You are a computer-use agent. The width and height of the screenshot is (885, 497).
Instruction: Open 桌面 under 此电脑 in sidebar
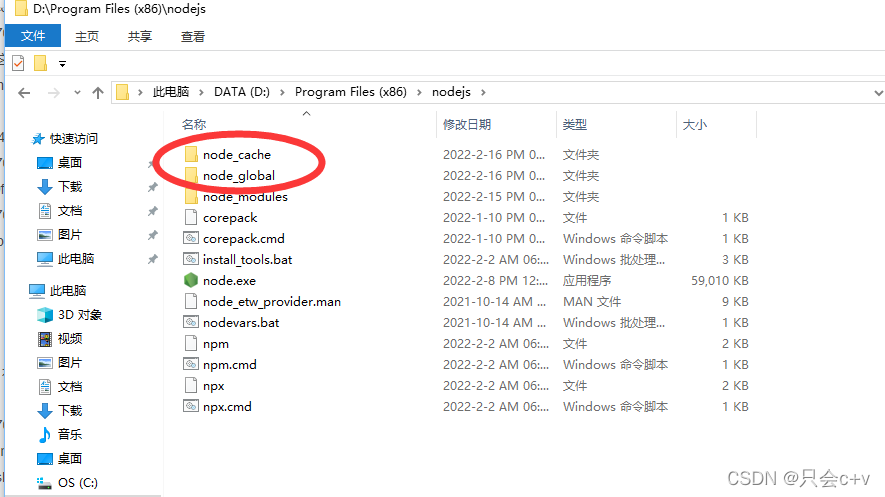coord(70,458)
